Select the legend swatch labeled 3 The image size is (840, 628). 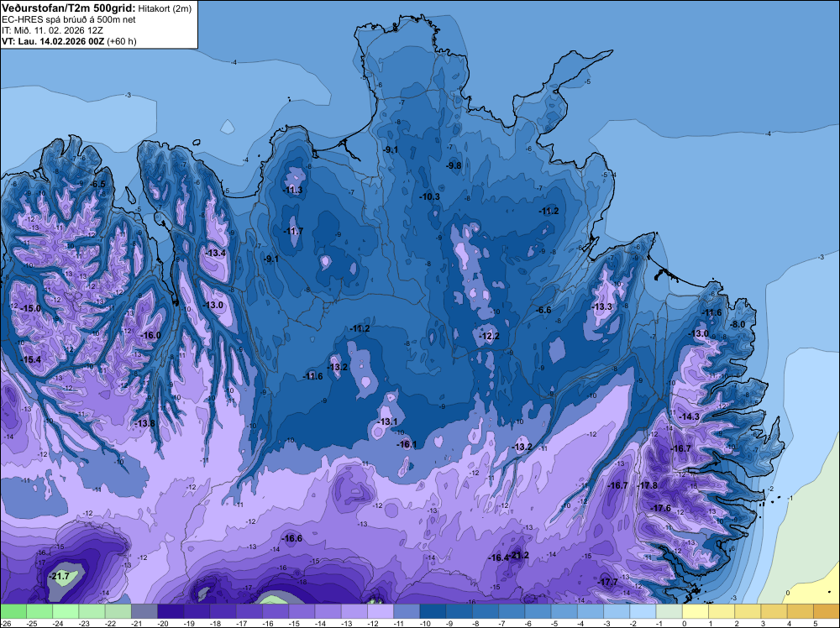tap(774, 611)
